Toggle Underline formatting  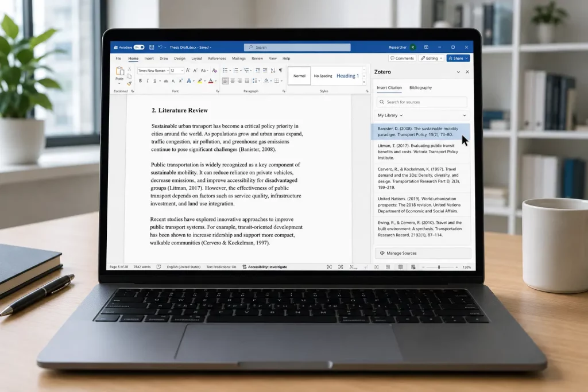pos(154,80)
